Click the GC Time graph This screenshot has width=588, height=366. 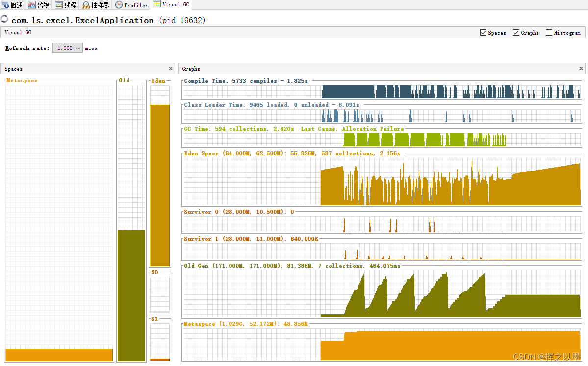pyautogui.click(x=382, y=140)
